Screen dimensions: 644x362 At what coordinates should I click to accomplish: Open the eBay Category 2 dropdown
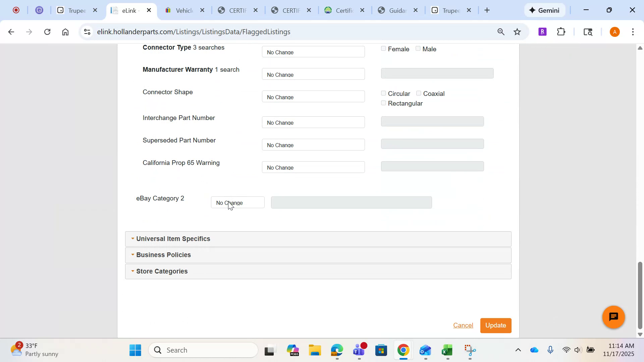click(x=237, y=202)
